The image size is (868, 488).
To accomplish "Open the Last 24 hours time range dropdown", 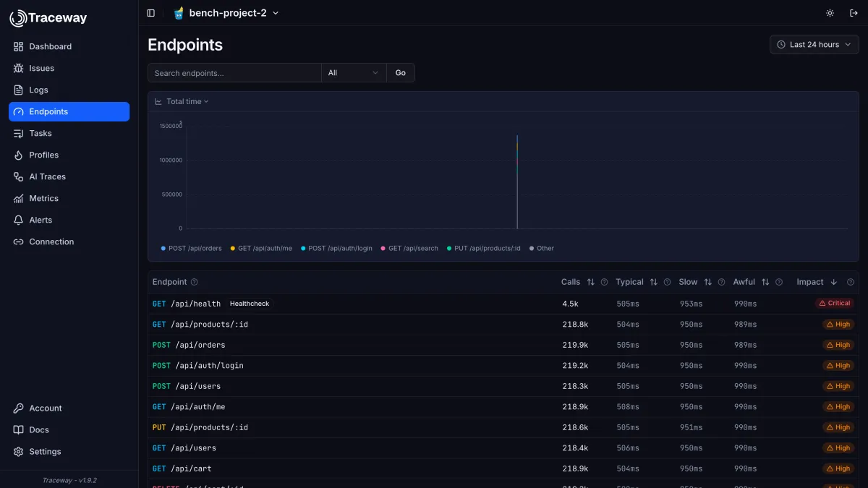I will [x=814, y=45].
